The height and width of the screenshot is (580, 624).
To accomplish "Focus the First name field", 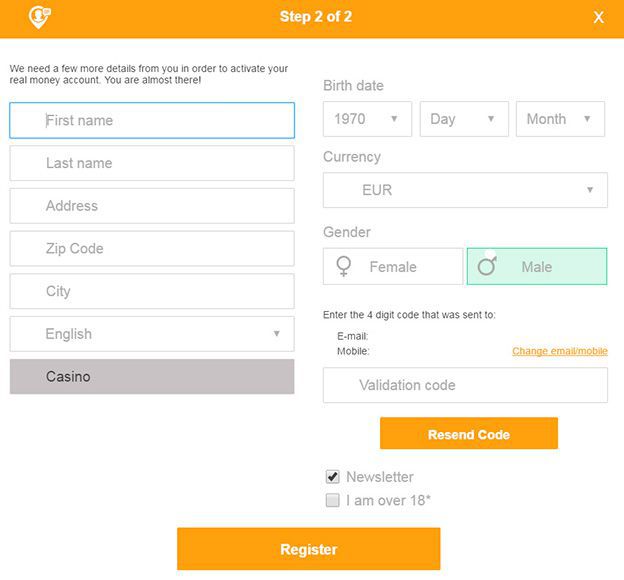I will [x=152, y=121].
